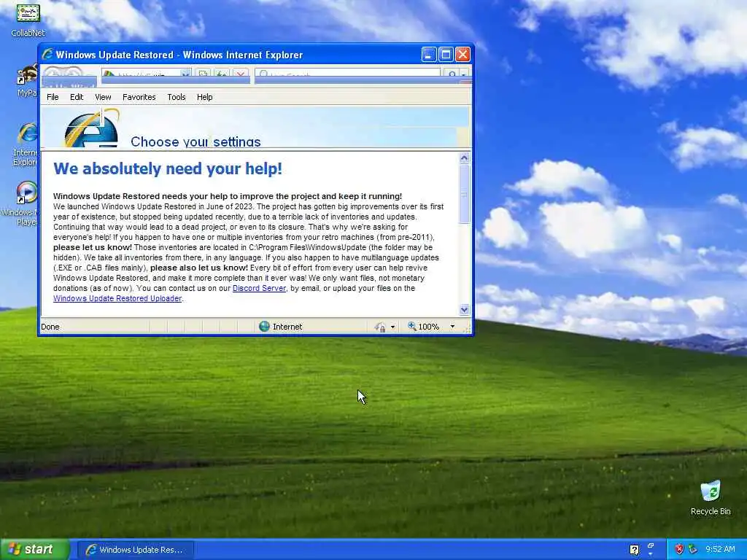Screen dimensions: 747x560
Task: Click the scroll up arrow of page
Action: [465, 158]
